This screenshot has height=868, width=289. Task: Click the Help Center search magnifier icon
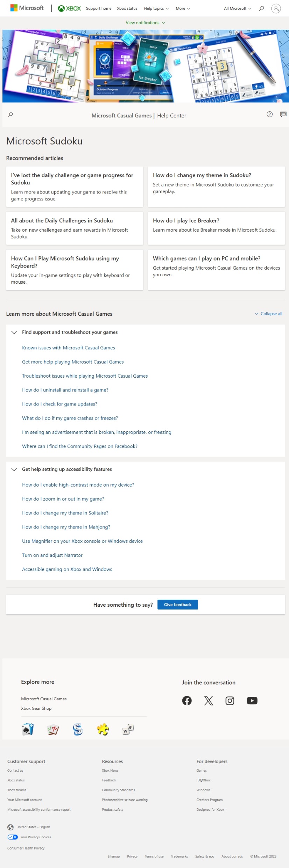10,115
